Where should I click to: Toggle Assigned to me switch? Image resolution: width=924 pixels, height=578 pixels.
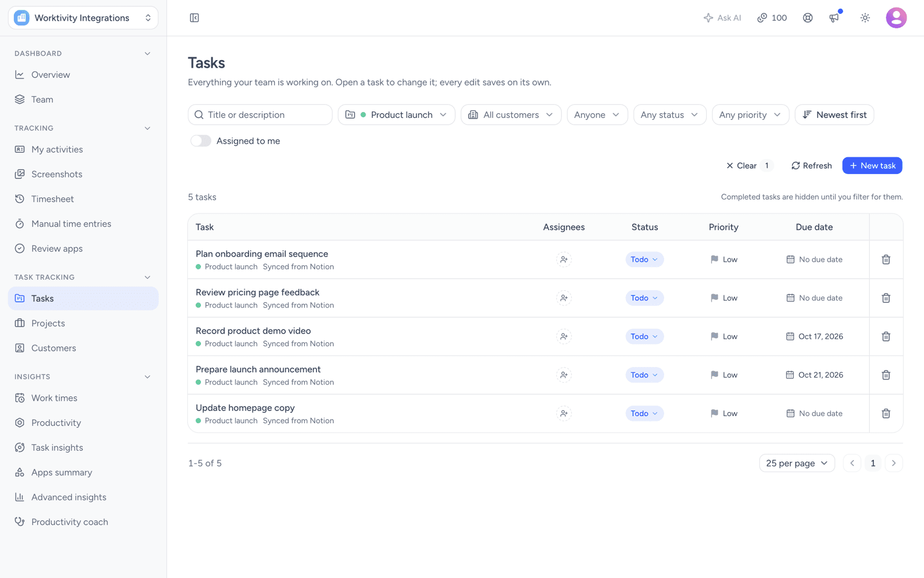point(201,141)
